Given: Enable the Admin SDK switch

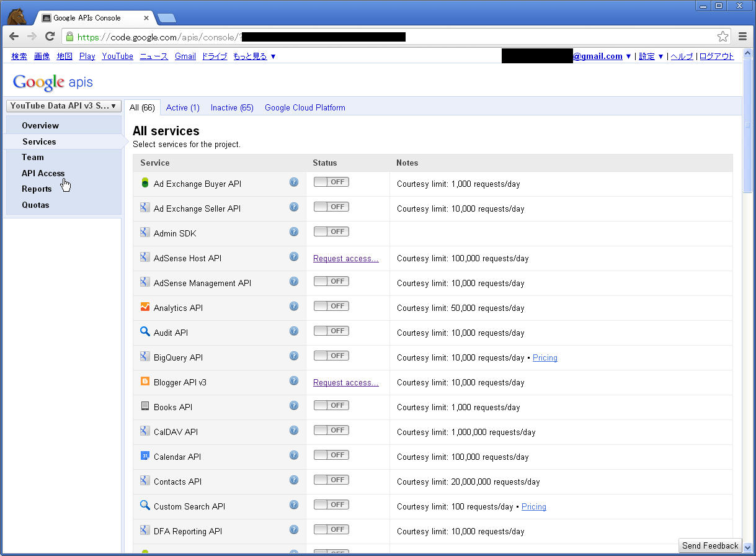Looking at the screenshot, I should point(331,231).
